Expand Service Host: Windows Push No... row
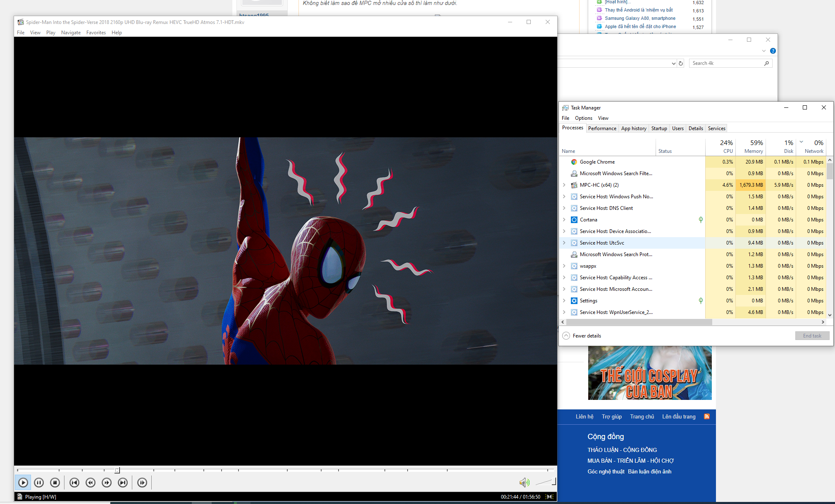Screen dimensions: 835x504 coord(564,197)
